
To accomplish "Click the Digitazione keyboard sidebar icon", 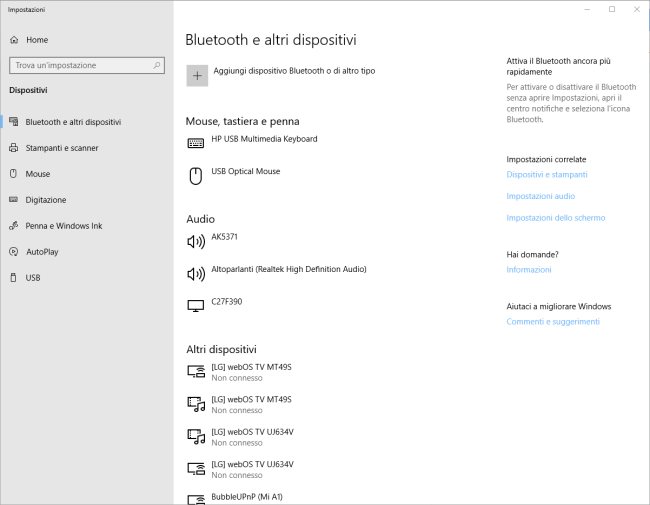I will (14, 199).
